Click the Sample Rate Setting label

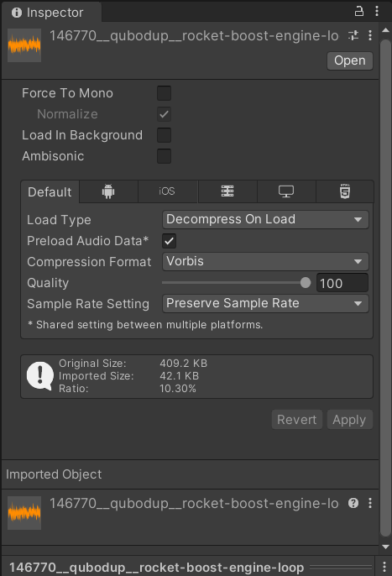pos(88,304)
